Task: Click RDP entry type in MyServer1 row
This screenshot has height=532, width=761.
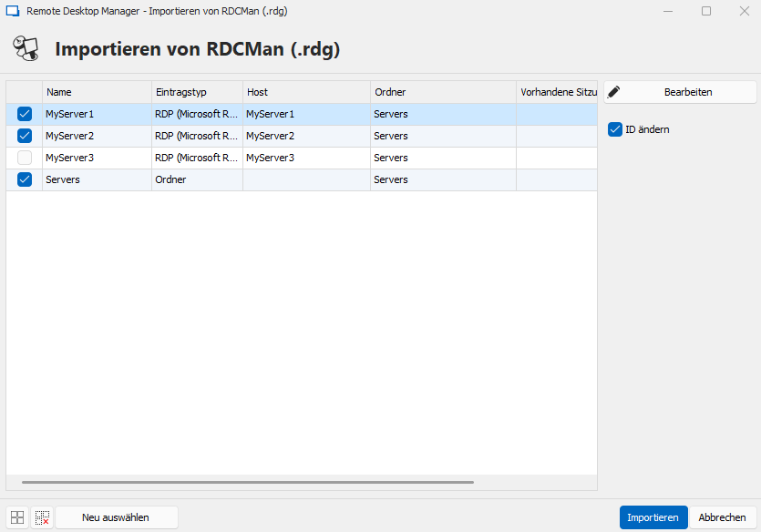Action: tap(197, 114)
